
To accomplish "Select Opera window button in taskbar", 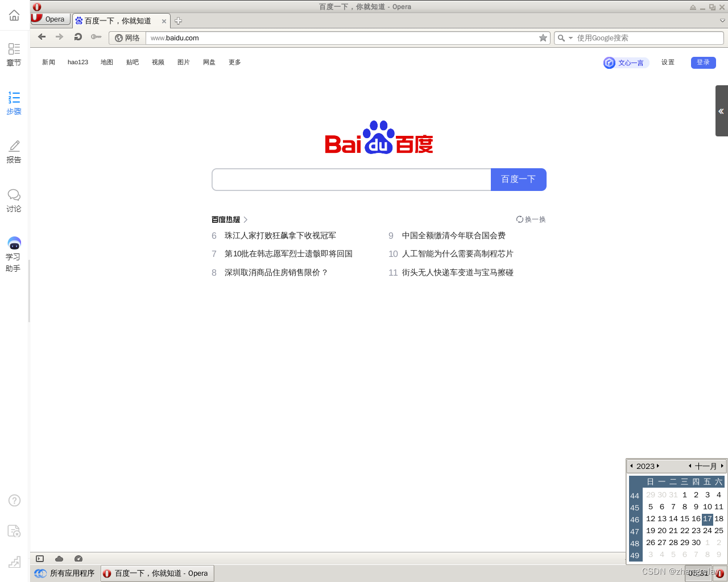I will [x=158, y=573].
